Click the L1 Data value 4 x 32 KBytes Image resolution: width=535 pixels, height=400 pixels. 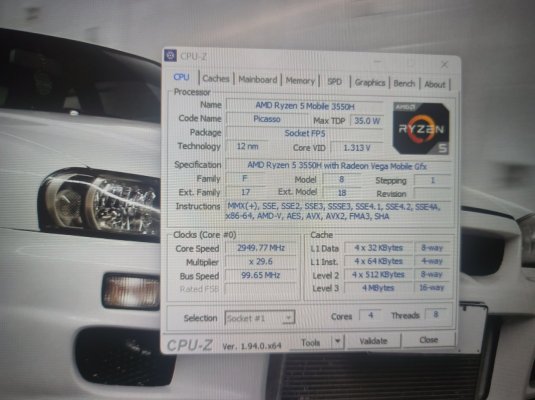coord(378,248)
